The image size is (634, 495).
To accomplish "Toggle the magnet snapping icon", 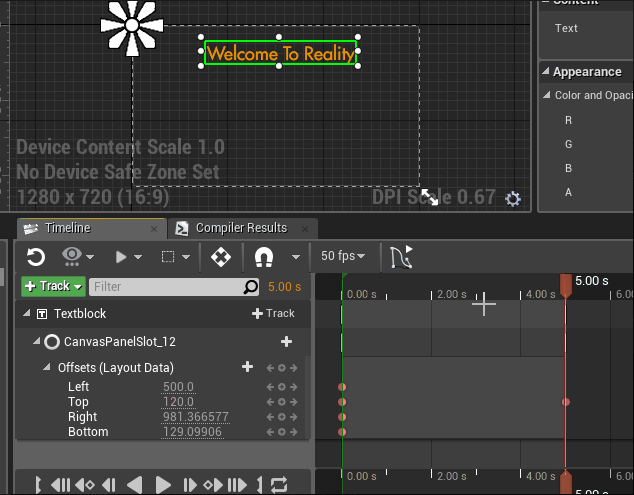I will tap(264, 257).
